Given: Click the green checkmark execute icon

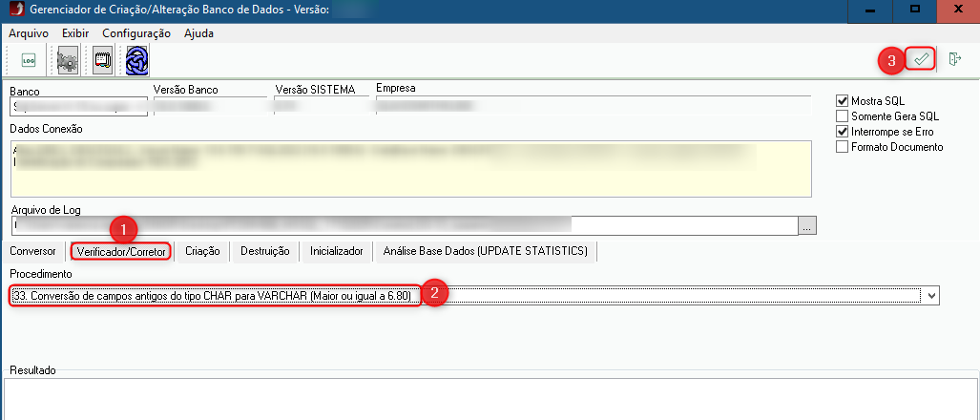Looking at the screenshot, I should [x=921, y=59].
